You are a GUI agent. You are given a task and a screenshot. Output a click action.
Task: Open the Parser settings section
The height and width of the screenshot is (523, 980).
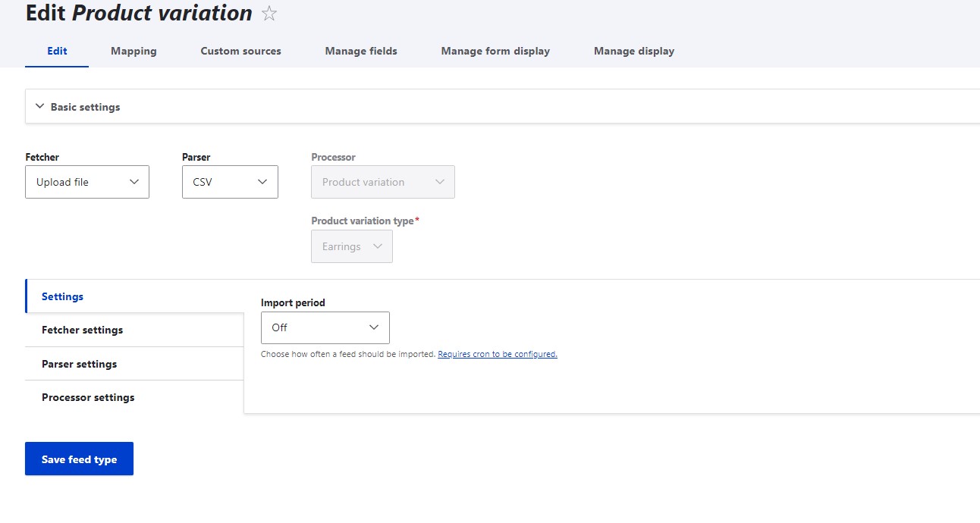(x=78, y=363)
